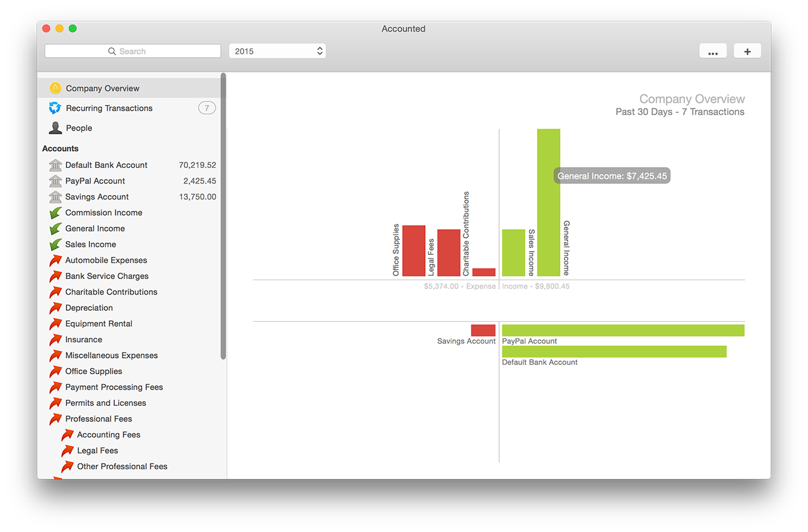Click the Equipment Rental red arrow icon

tap(55, 324)
